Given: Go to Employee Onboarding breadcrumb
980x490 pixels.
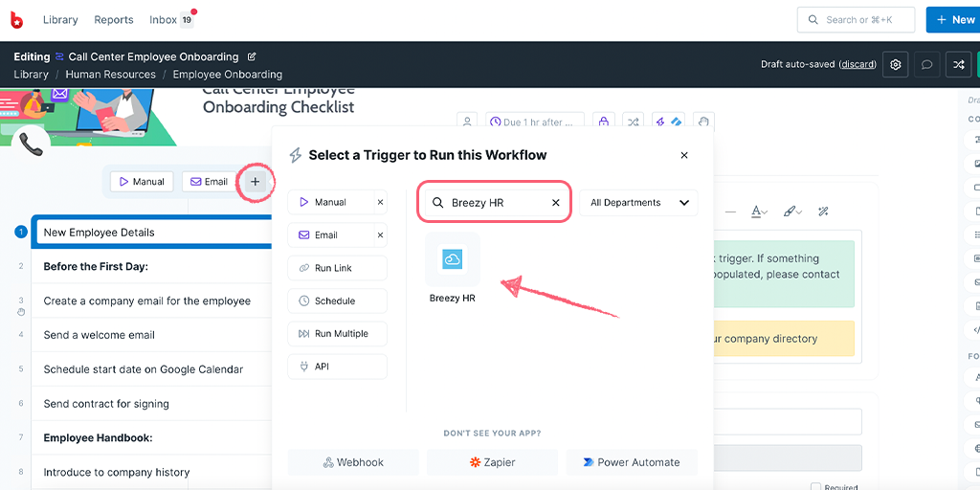Looking at the screenshot, I should (x=228, y=75).
